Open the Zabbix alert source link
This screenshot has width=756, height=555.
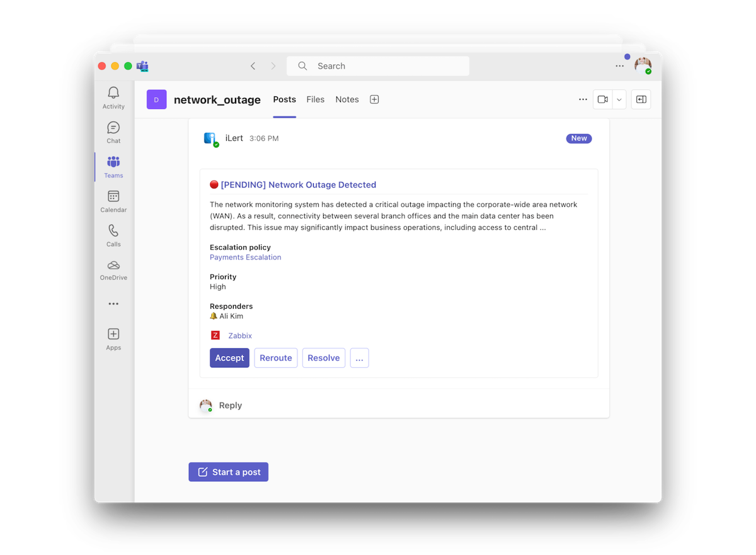[x=239, y=335]
